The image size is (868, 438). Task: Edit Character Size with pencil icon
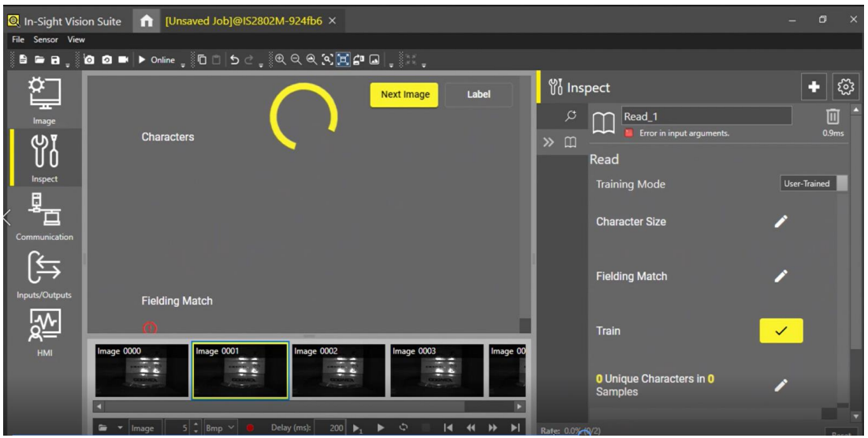point(780,222)
